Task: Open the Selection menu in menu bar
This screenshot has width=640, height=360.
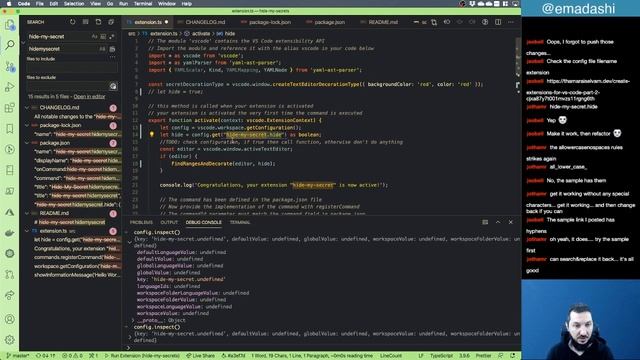Action: (x=74, y=4)
